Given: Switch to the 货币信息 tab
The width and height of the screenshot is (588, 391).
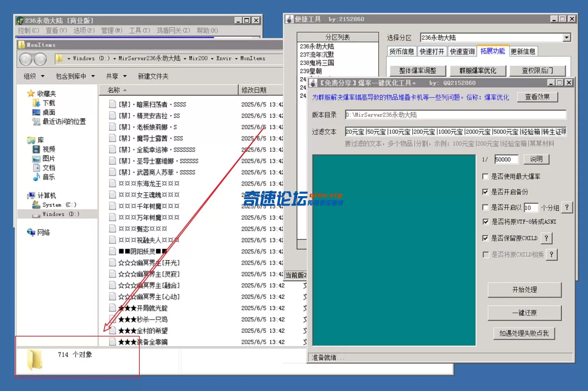Looking at the screenshot, I should [x=402, y=51].
